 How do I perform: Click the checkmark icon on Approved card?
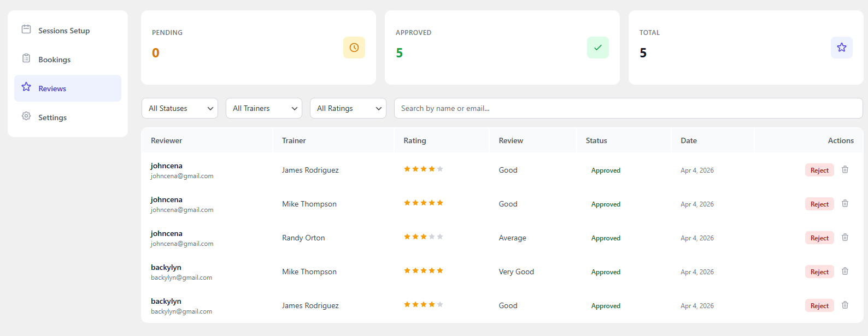point(597,48)
